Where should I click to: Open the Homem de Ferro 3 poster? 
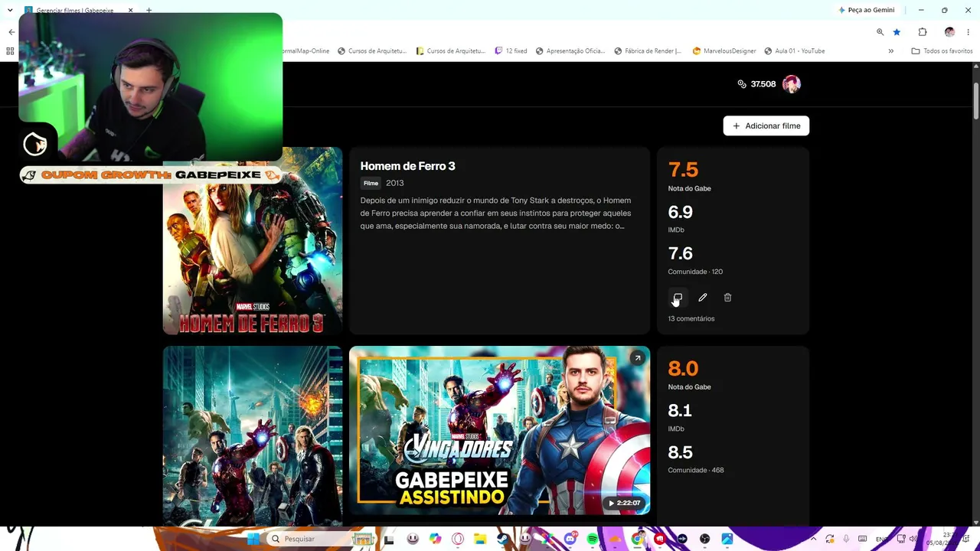pyautogui.click(x=253, y=241)
